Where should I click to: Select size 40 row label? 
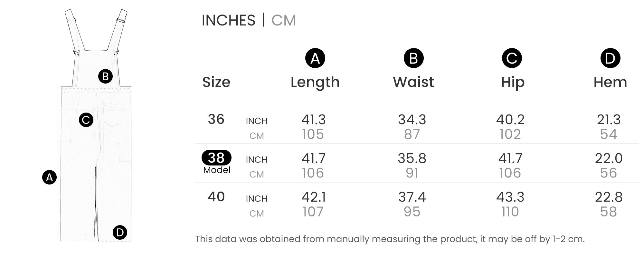(x=216, y=197)
